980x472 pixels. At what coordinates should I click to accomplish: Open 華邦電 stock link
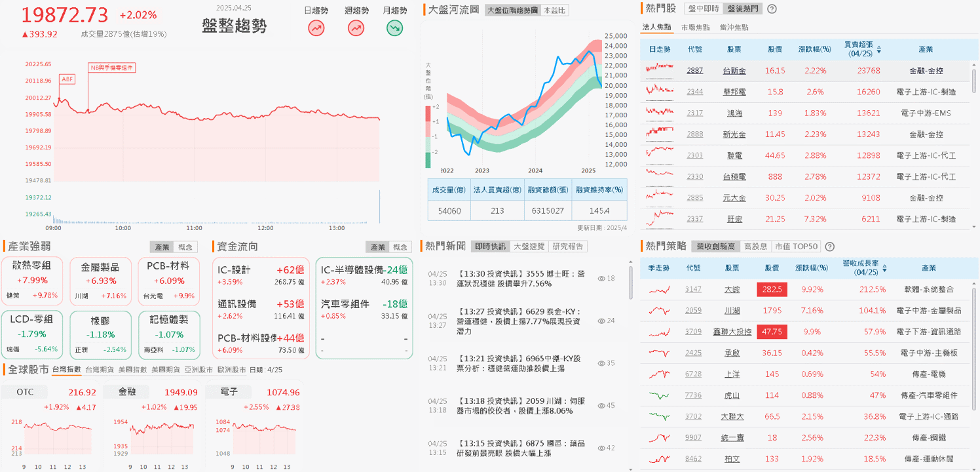[x=734, y=92]
